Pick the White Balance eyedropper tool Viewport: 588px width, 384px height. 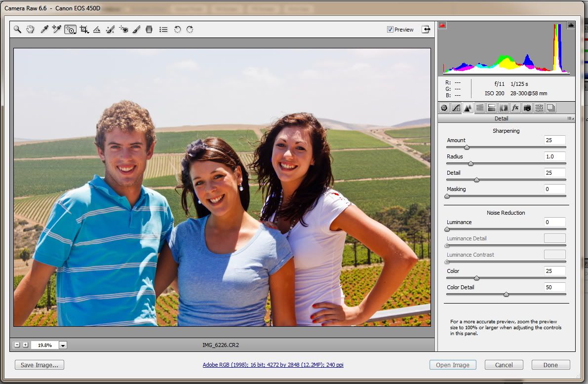click(x=44, y=30)
